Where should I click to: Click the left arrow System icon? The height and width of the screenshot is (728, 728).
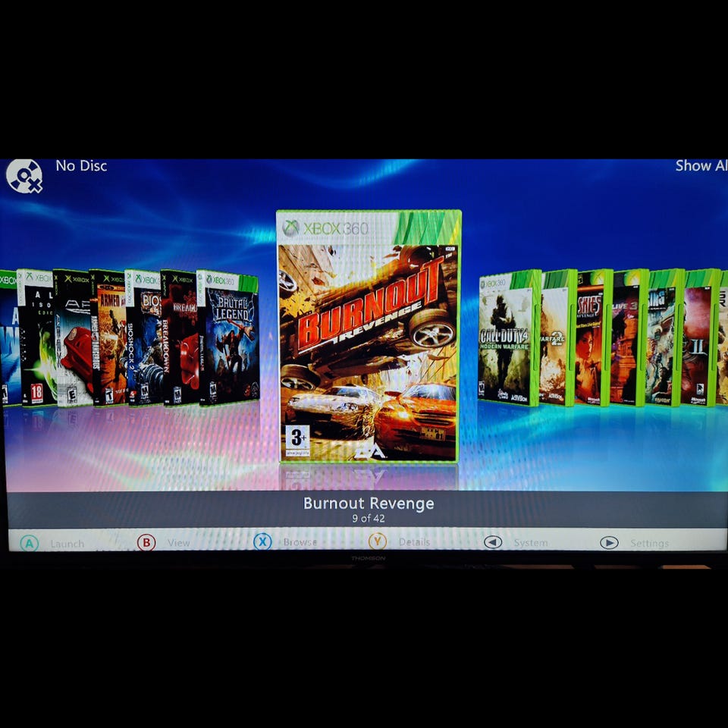(x=493, y=542)
